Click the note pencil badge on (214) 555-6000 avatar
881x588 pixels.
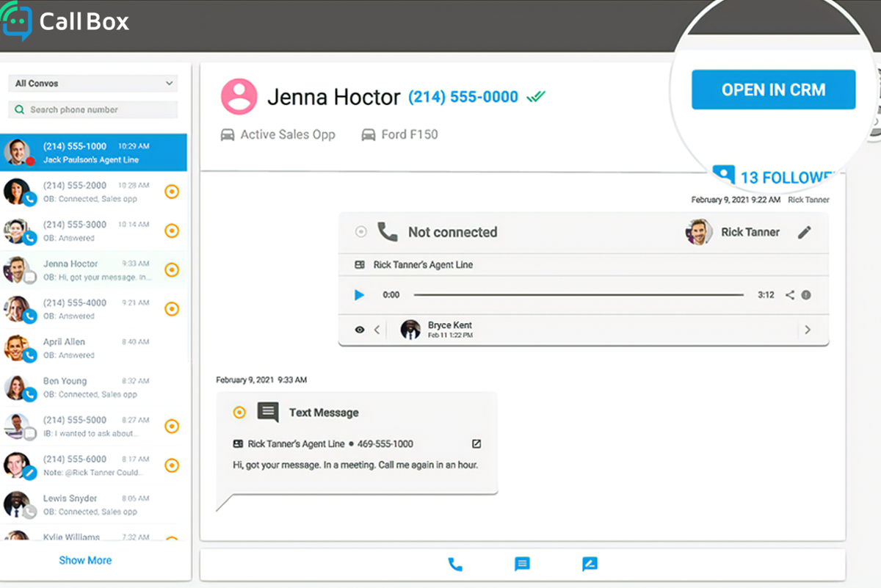tap(30, 473)
